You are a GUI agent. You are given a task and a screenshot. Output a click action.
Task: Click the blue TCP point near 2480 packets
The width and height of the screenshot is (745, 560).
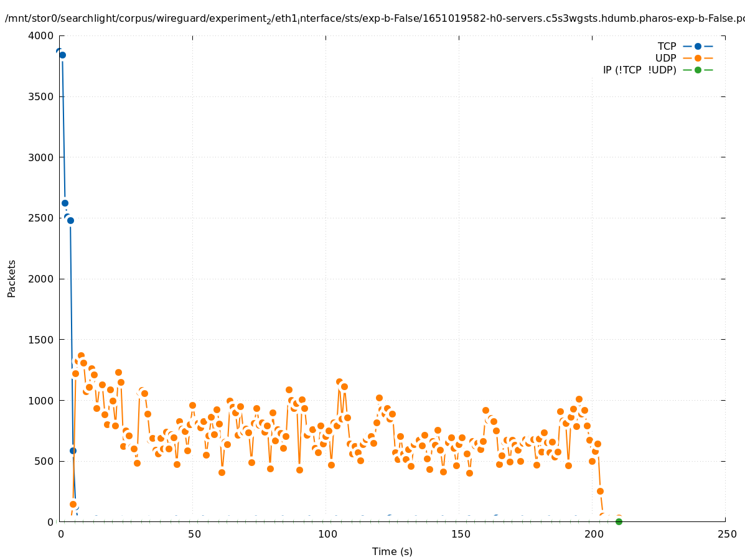point(70,220)
